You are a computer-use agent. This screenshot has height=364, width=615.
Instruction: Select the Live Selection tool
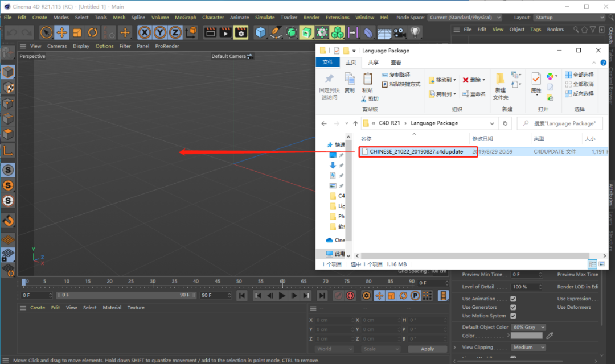[46, 32]
